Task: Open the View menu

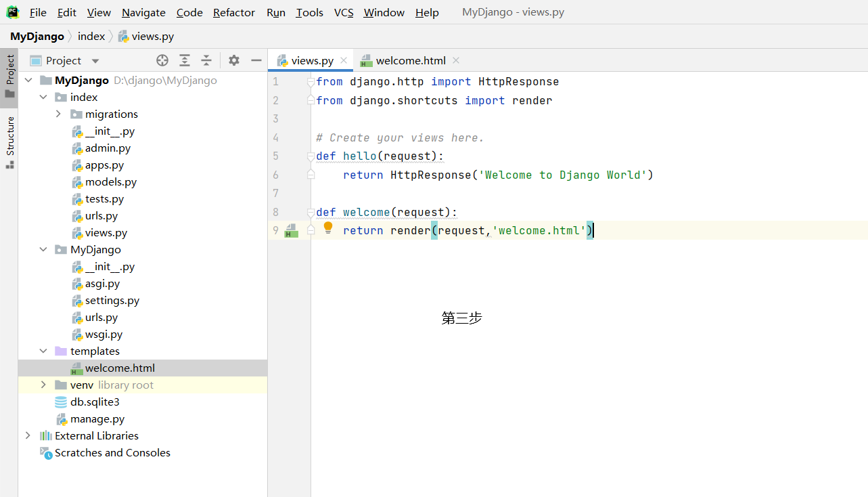Action: (99, 12)
